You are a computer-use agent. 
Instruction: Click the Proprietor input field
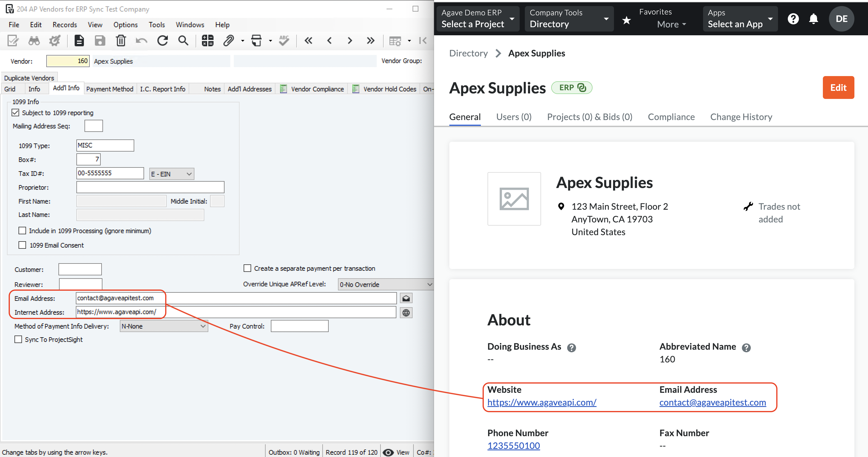click(150, 187)
